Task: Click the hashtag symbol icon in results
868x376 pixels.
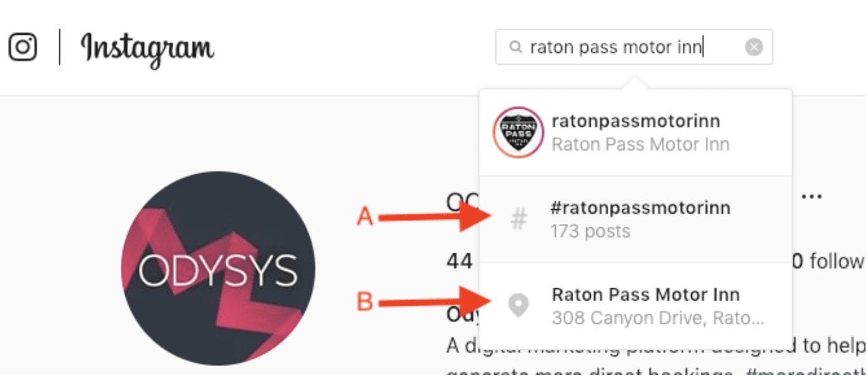Action: tap(518, 219)
